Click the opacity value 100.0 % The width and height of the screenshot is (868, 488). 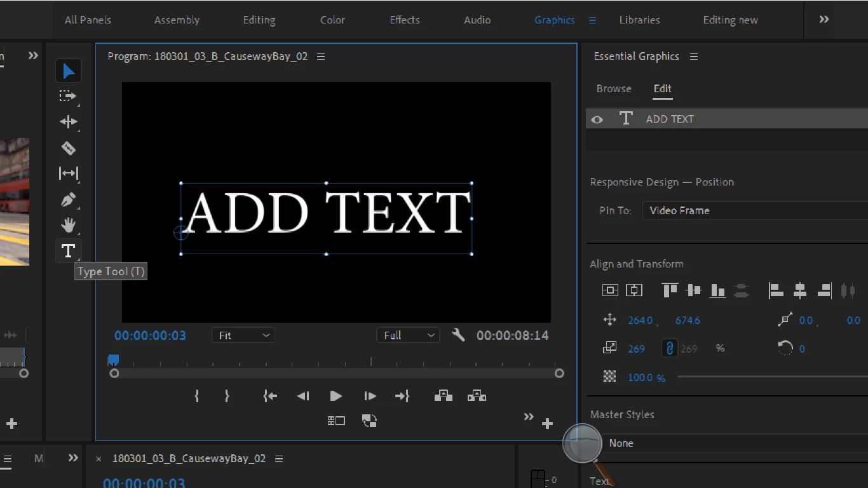point(646,377)
